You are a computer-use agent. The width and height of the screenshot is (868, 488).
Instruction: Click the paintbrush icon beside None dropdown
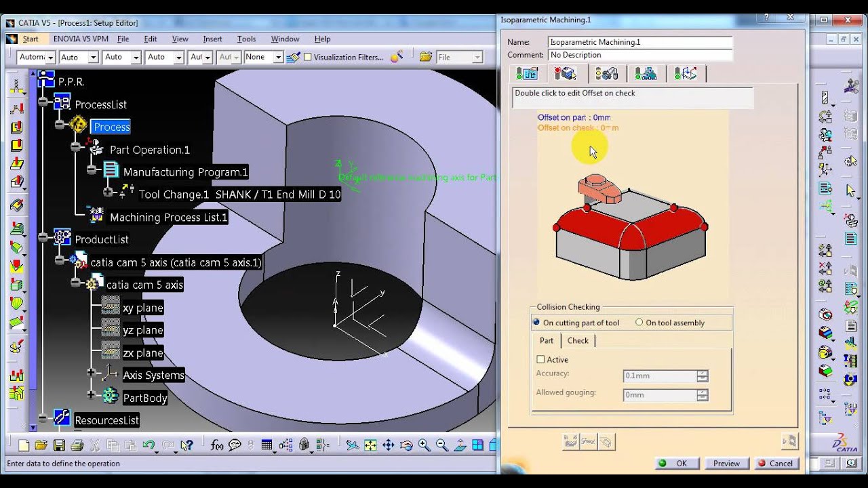click(293, 57)
